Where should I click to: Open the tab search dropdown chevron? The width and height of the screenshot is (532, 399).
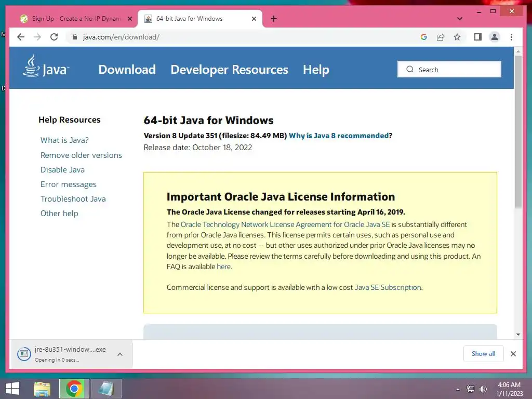coord(460,19)
